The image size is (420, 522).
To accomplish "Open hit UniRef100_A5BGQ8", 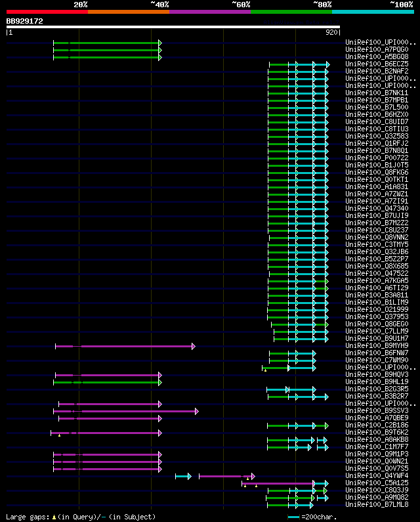I will pyautogui.click(x=377, y=57).
